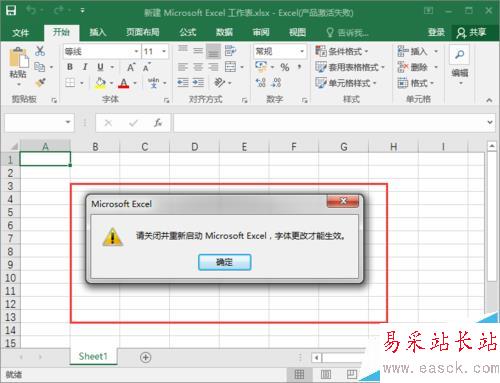This screenshot has width=500, height=383.
Task: Click the Paste (粘贴) clipboard icon
Action: point(18,58)
